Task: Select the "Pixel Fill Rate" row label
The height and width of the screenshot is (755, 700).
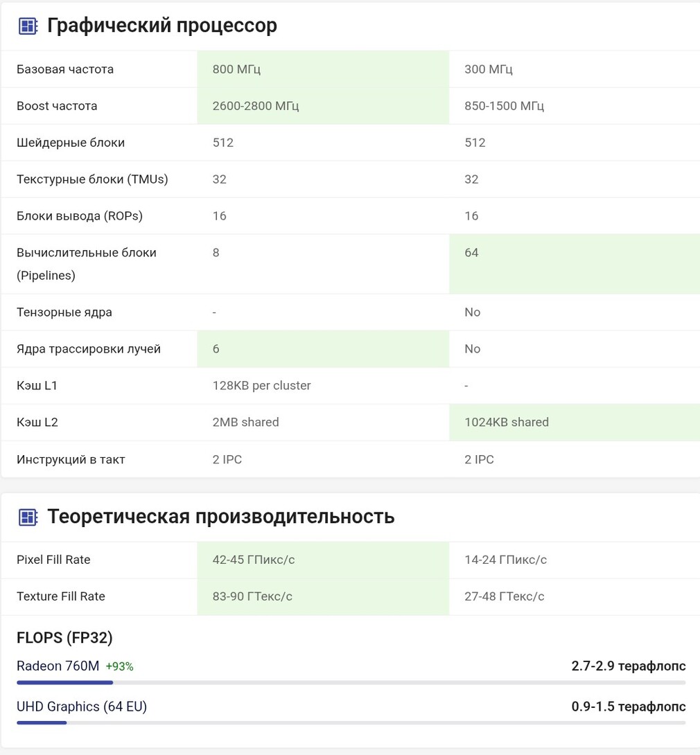Action: coord(53,560)
